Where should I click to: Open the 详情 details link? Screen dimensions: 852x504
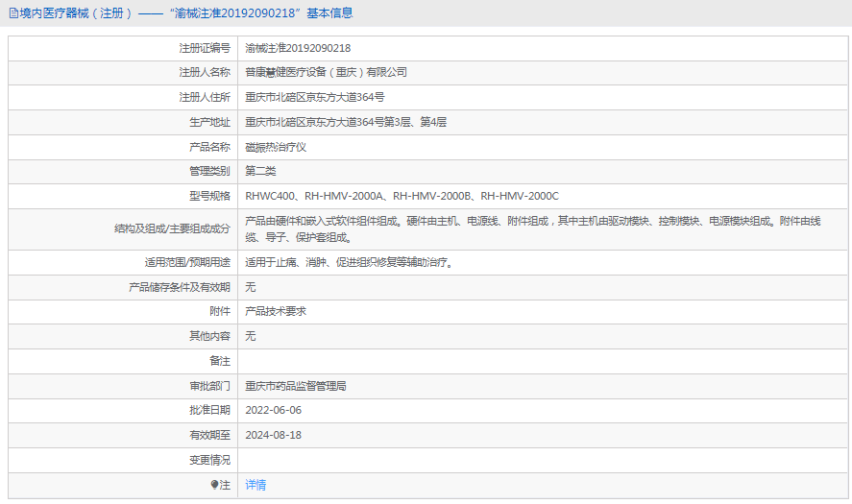256,485
